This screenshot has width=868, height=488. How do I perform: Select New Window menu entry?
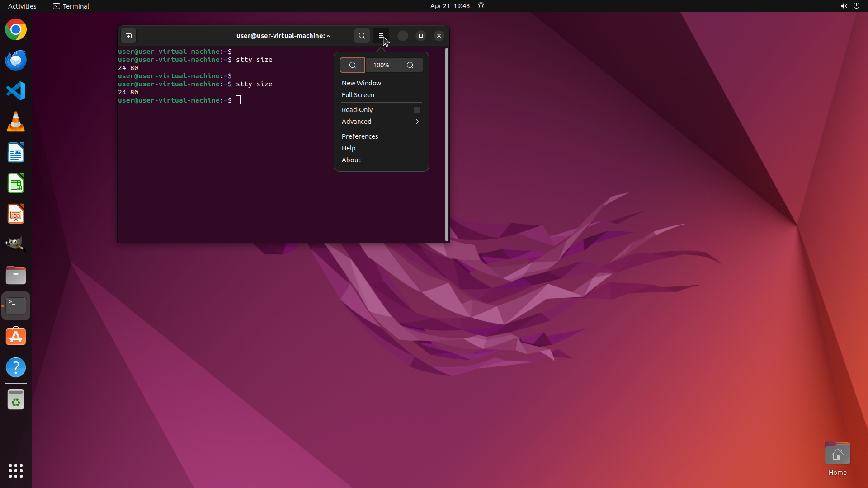click(x=361, y=83)
